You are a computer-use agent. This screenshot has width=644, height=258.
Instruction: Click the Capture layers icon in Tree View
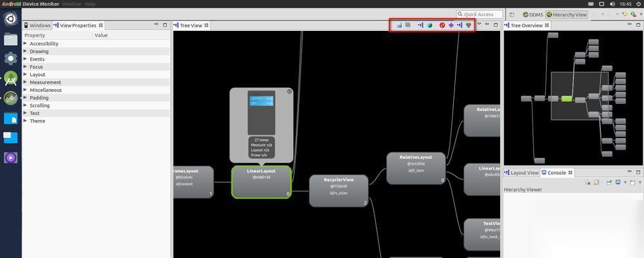tap(408, 25)
